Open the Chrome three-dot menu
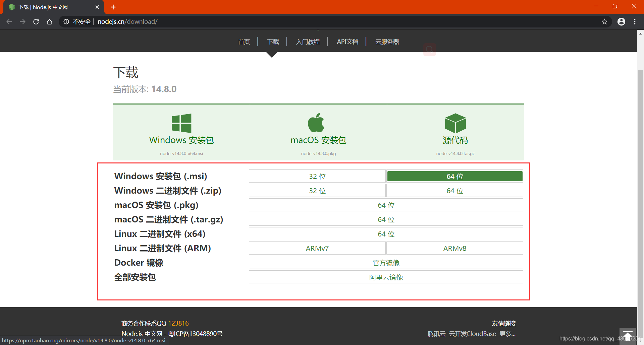This screenshot has width=644, height=345. click(635, 22)
